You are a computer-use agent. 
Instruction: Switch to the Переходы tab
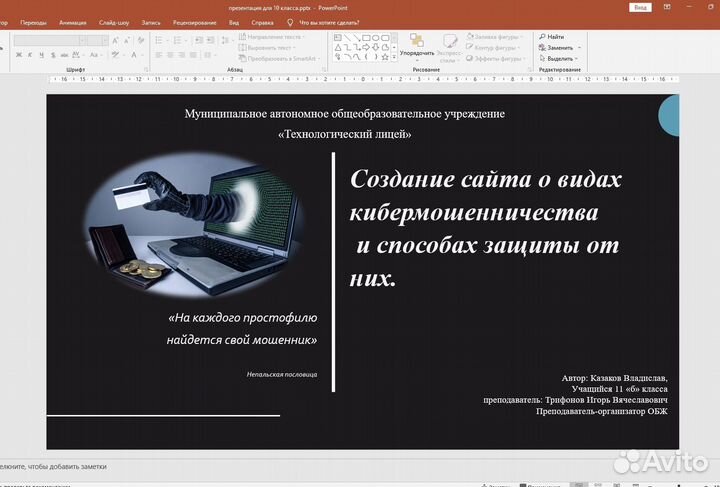tap(33, 22)
